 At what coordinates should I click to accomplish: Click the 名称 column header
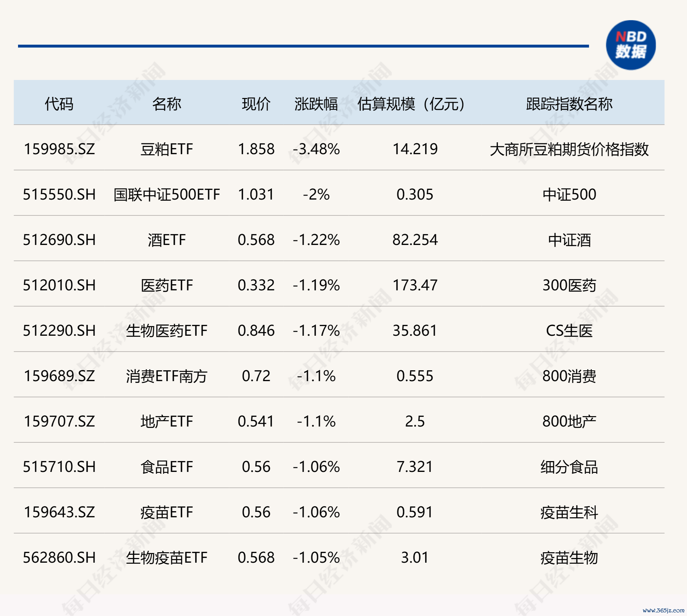(x=167, y=104)
